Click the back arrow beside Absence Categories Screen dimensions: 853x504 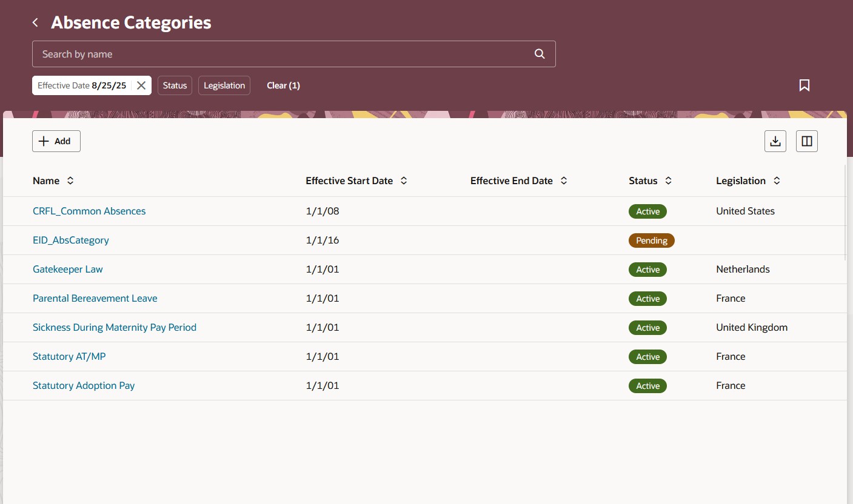(x=35, y=22)
